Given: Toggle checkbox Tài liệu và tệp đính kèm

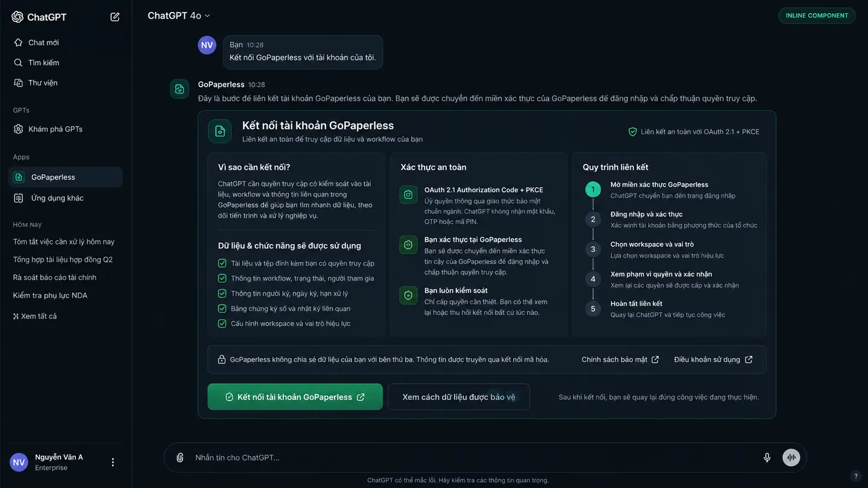Looking at the screenshot, I should click(x=222, y=263).
